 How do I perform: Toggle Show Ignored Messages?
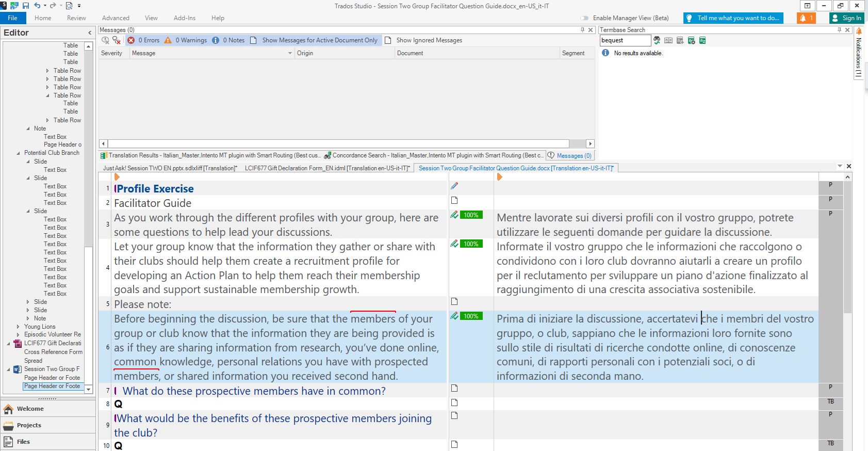click(423, 40)
